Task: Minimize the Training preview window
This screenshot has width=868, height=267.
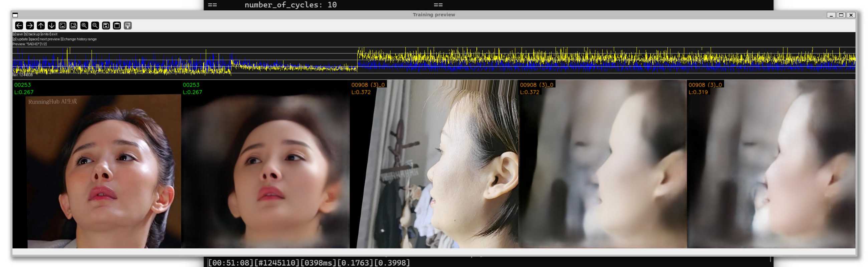Action: click(831, 15)
